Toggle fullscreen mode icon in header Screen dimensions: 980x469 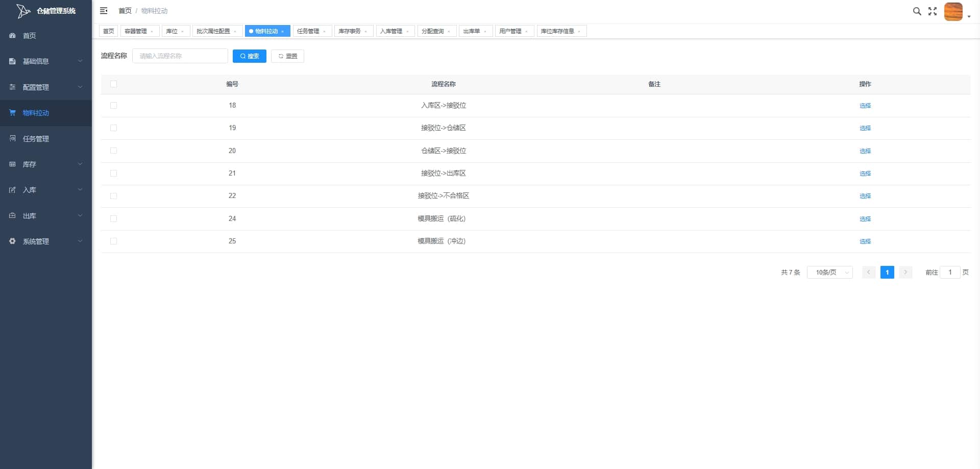click(933, 11)
